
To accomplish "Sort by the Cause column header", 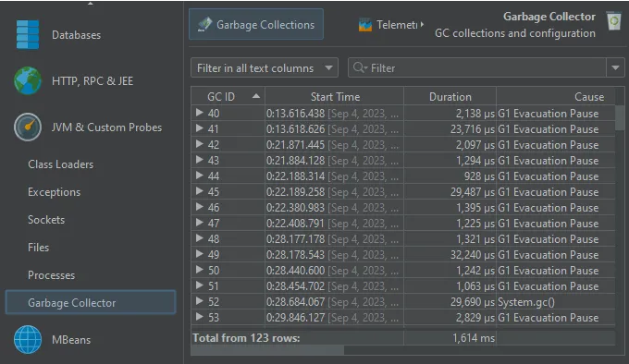I will click(x=556, y=96).
